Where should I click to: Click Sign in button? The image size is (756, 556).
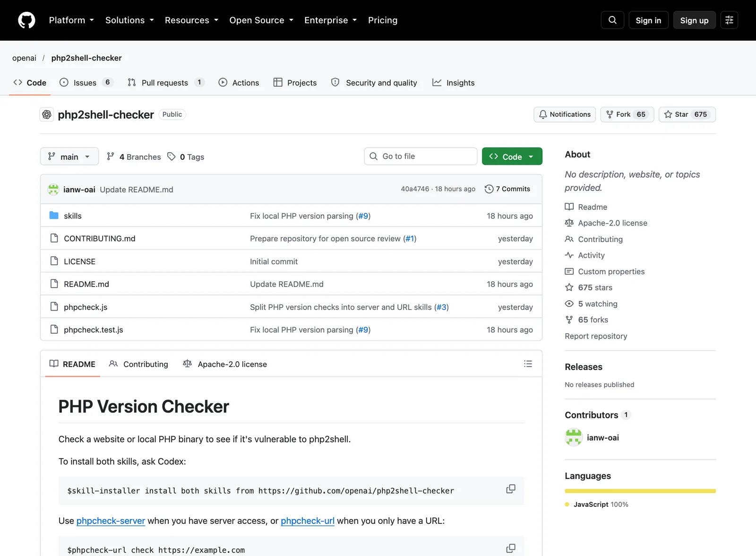[648, 20]
